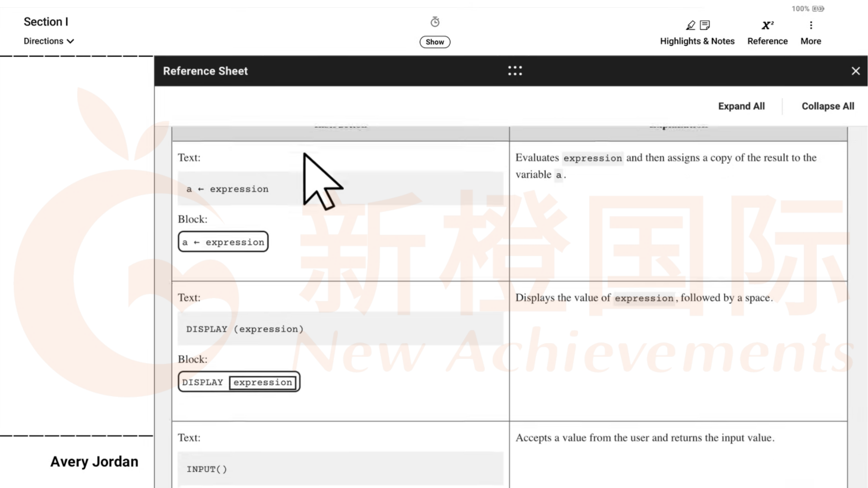Image resolution: width=868 pixels, height=488 pixels.
Task: Open the Reference label
Action: [x=767, y=41]
